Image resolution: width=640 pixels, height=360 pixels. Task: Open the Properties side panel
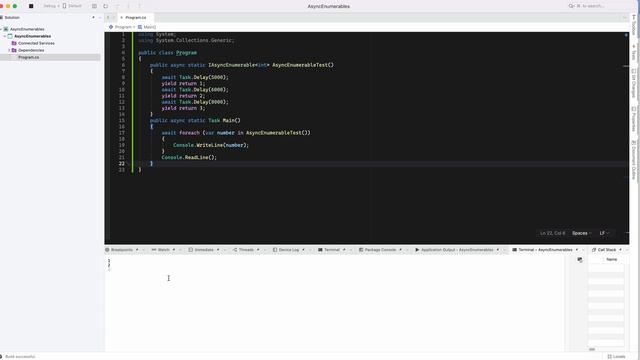[634, 119]
